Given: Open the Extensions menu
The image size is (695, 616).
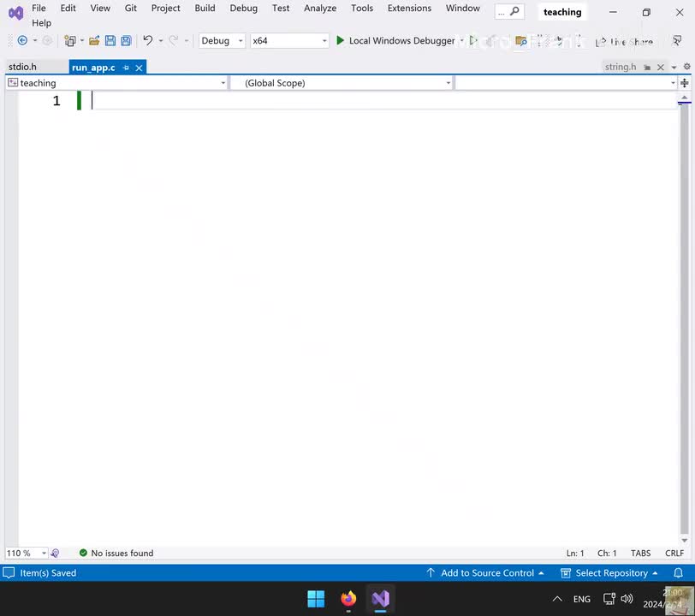Looking at the screenshot, I should click(x=409, y=8).
